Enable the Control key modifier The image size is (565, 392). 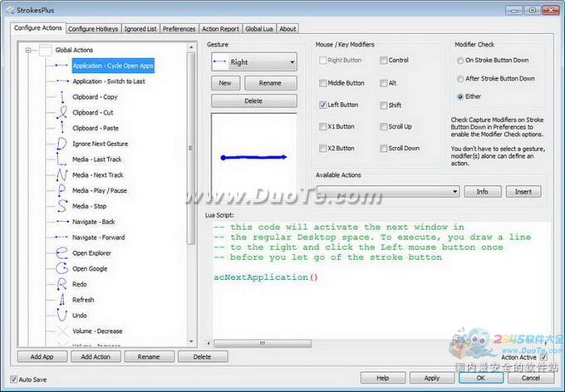(384, 60)
